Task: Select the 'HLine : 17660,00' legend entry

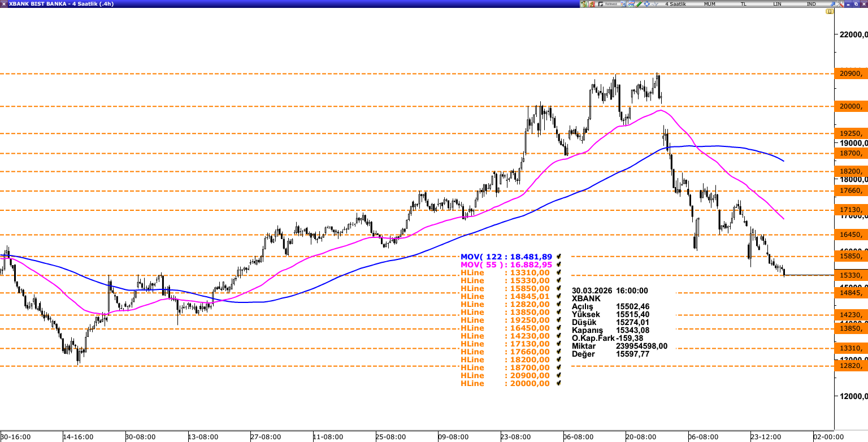Action: click(x=505, y=352)
